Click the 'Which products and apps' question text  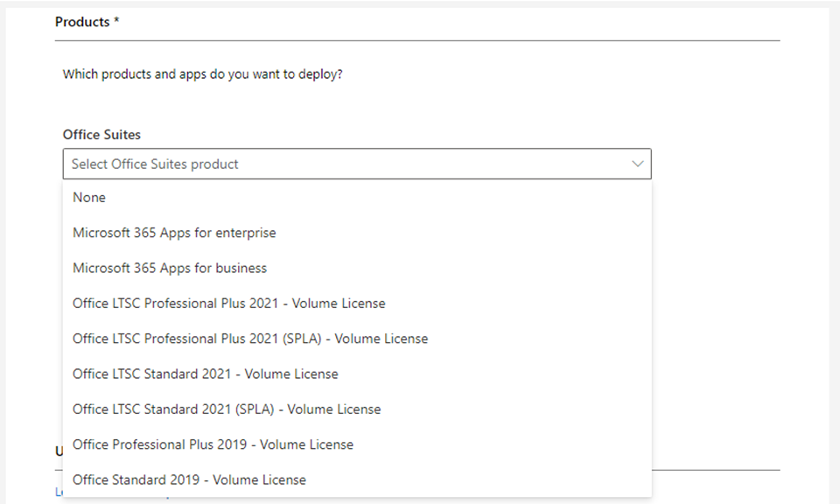[202, 73]
